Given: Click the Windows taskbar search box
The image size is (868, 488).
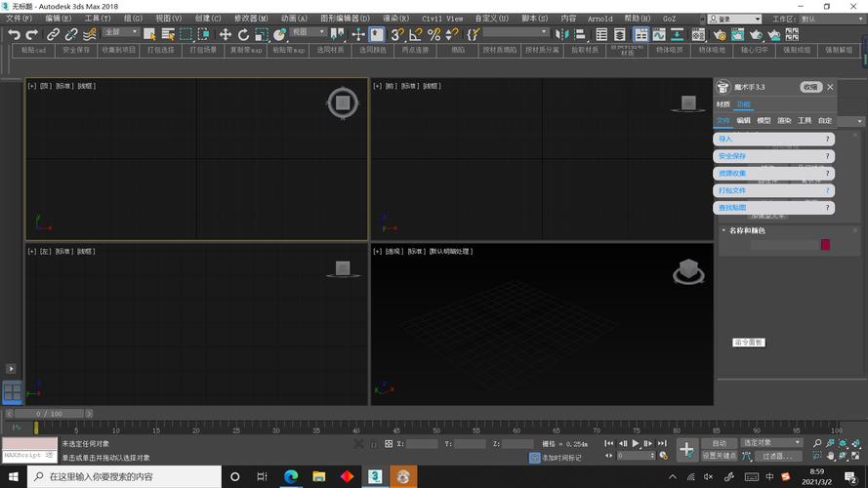Looking at the screenshot, I should coord(117,476).
